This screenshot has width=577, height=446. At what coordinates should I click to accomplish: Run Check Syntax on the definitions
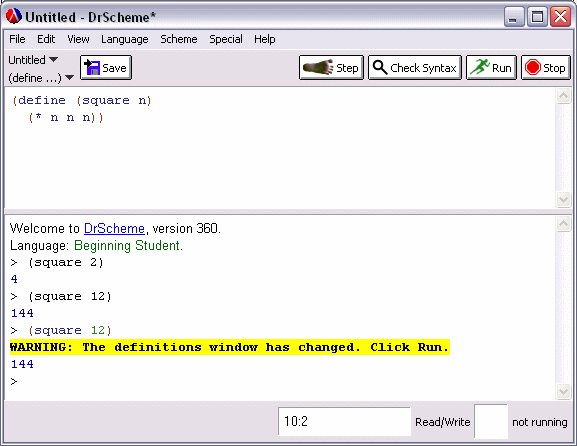(415, 68)
